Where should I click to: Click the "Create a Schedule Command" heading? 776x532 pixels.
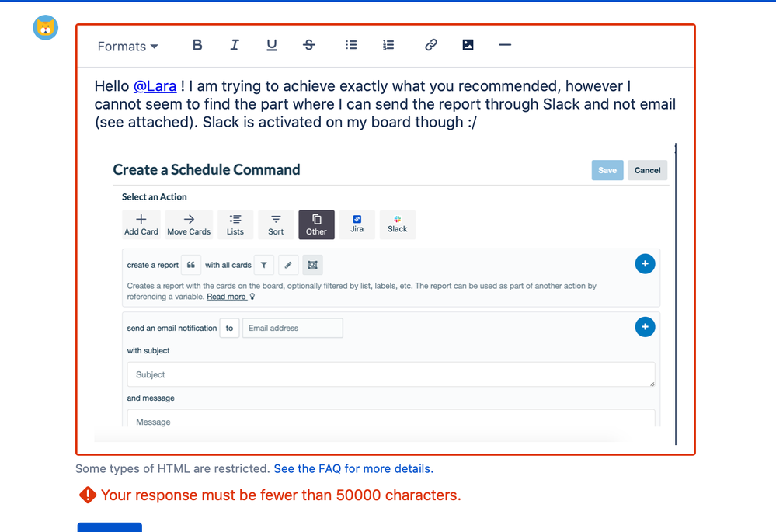[207, 170]
